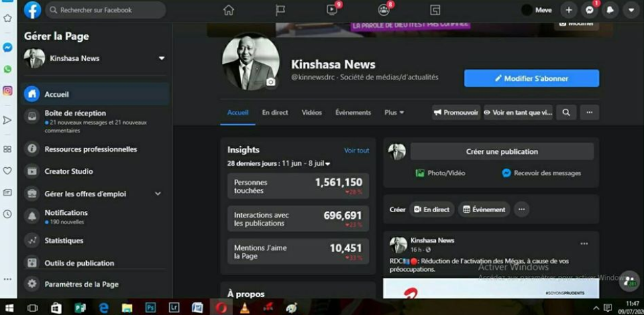Open Statistiques in the left menu
Image resolution: width=644 pixels, height=315 pixels.
tap(95, 240)
